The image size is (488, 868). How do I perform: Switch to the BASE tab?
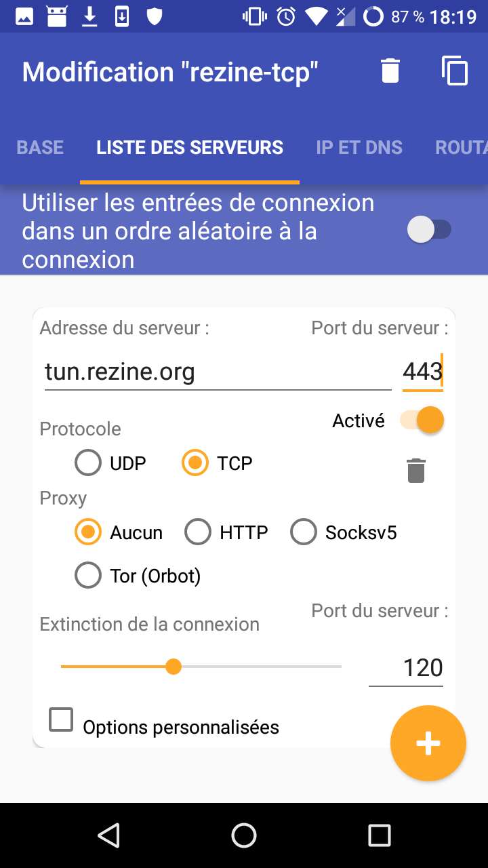pyautogui.click(x=40, y=147)
